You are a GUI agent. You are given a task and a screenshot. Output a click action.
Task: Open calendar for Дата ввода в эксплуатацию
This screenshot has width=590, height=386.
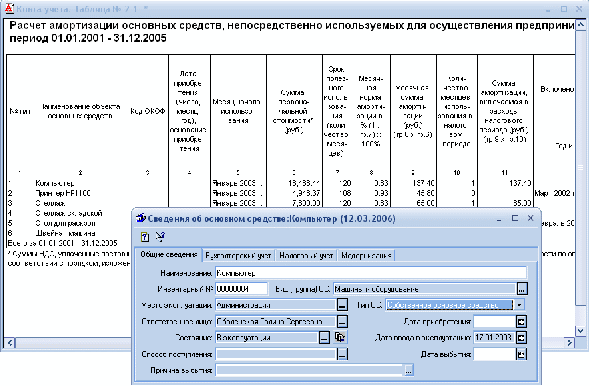coord(521,337)
